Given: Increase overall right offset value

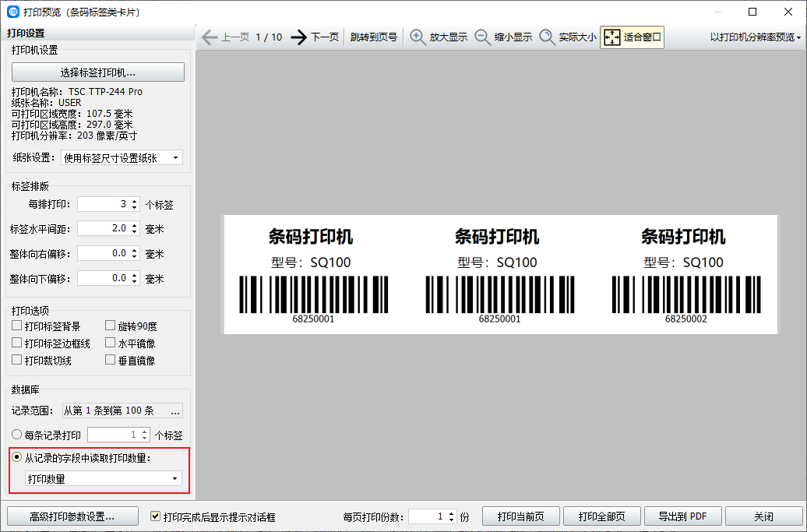Looking at the screenshot, I should point(134,250).
